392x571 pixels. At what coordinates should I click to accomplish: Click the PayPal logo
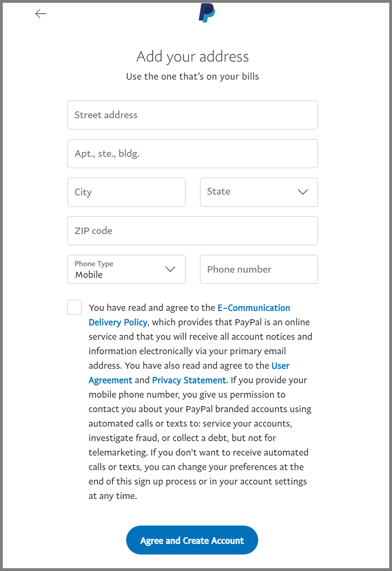point(207,12)
